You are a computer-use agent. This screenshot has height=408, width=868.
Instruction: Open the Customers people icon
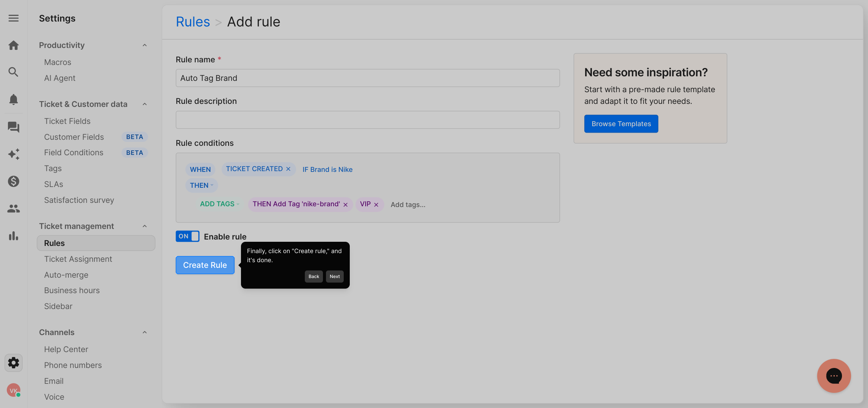tap(14, 209)
